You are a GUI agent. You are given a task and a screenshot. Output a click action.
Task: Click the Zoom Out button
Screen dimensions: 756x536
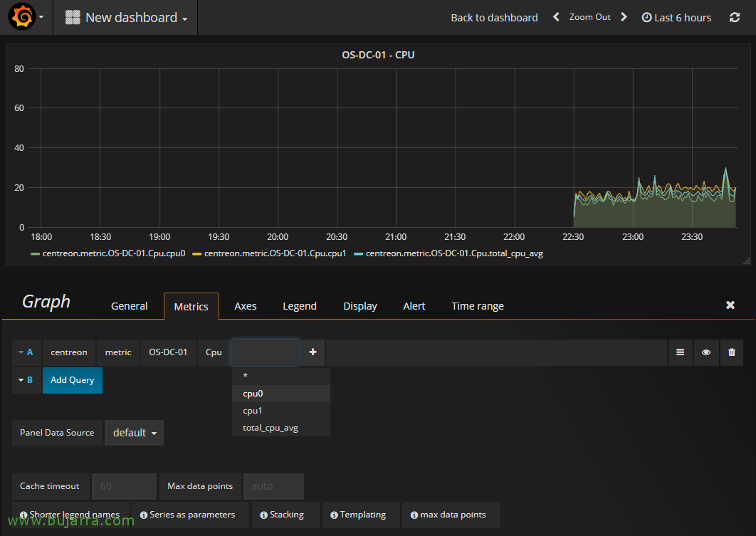[x=589, y=17]
